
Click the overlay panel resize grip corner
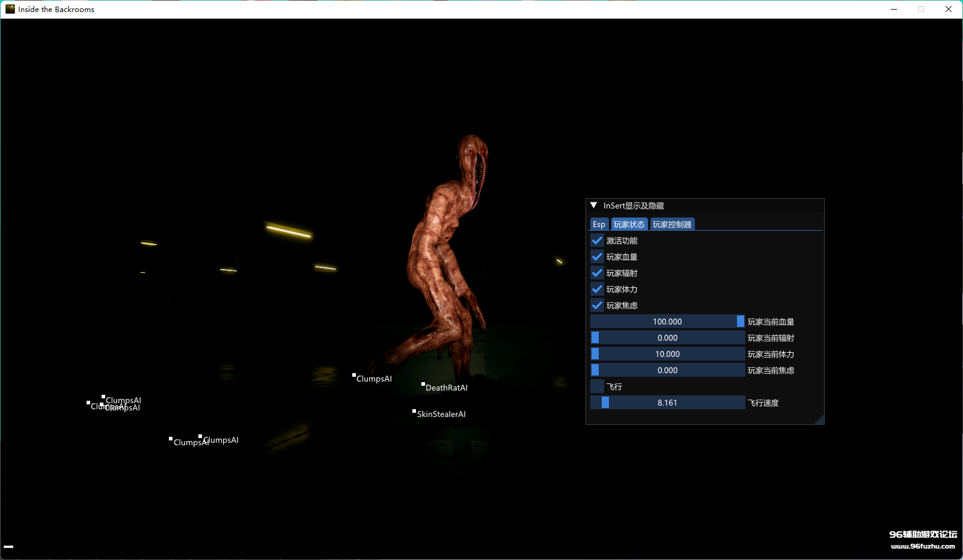tap(819, 419)
